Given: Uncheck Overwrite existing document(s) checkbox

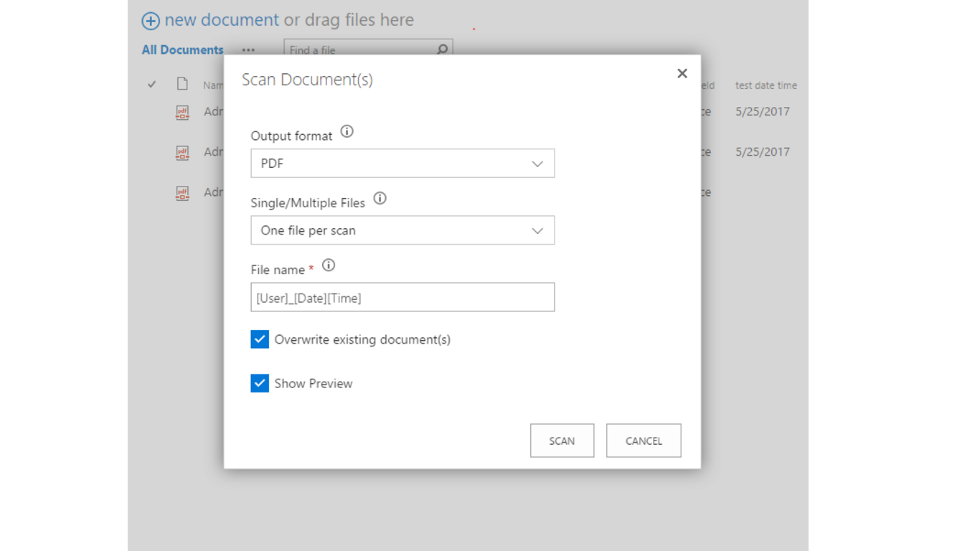Looking at the screenshot, I should tap(260, 339).
